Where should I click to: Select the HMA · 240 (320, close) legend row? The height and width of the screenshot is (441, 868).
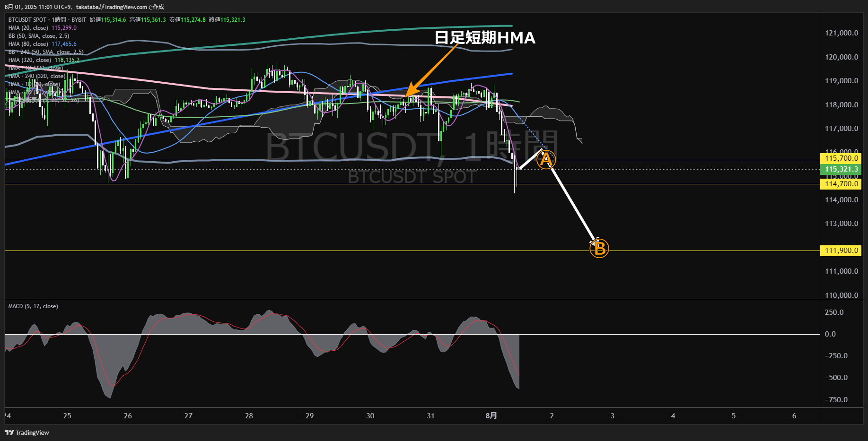pyautogui.click(x=37, y=76)
